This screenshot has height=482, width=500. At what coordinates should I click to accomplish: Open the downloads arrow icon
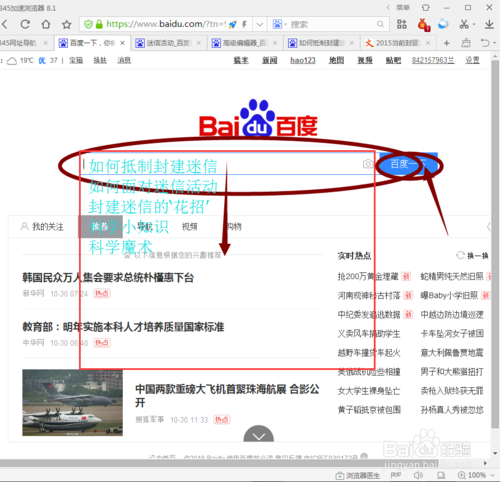[x=489, y=24]
